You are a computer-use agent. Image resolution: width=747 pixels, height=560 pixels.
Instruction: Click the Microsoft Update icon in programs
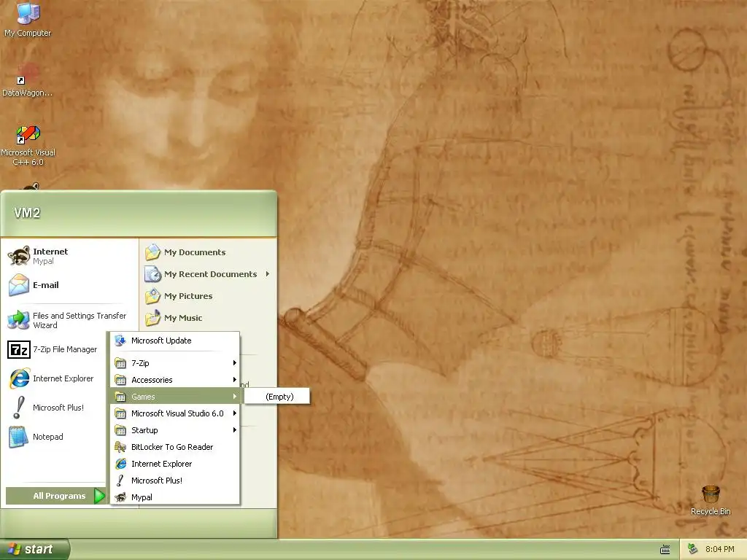click(121, 341)
